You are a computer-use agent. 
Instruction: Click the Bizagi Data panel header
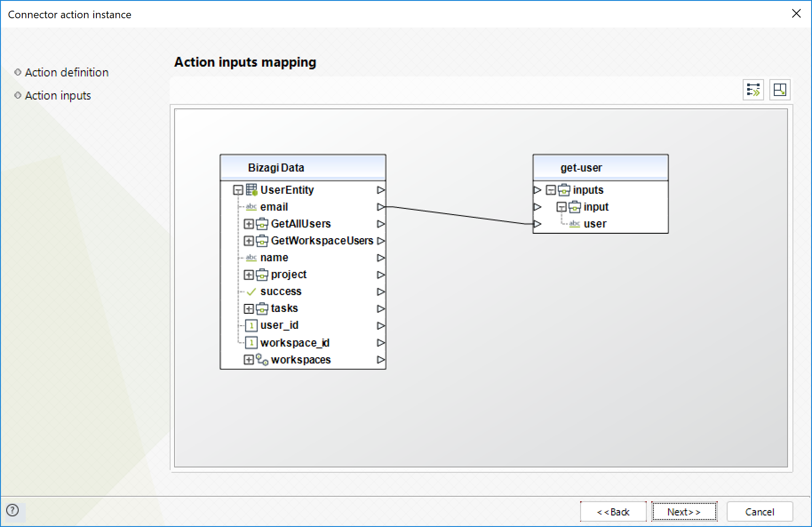(x=303, y=168)
